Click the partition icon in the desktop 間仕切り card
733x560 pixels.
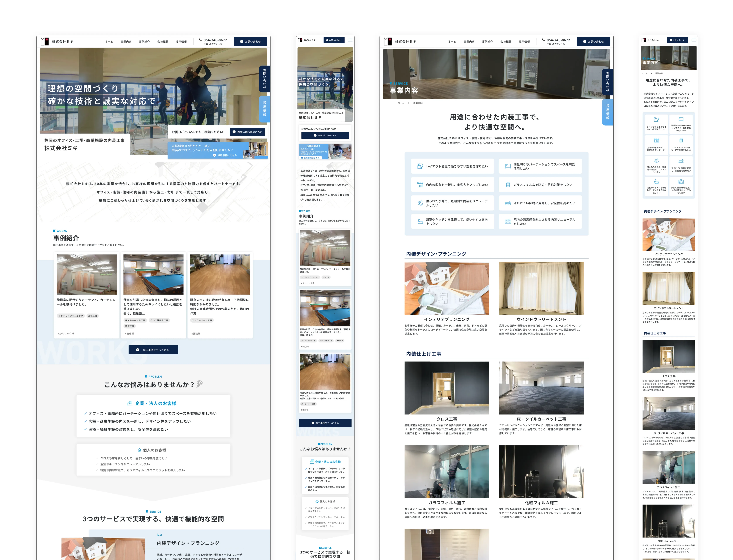point(508,166)
